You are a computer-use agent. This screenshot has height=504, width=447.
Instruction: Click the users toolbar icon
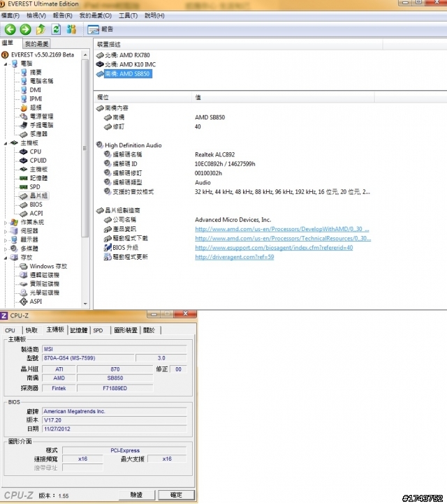71,29
